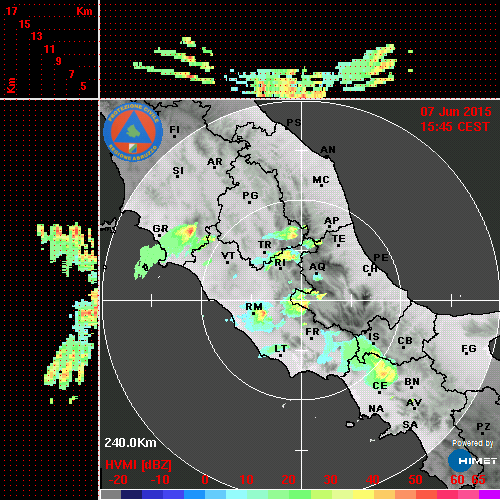This screenshot has height=500, width=500.
Task: Click the Firenze FI map label
Action: tap(174, 129)
